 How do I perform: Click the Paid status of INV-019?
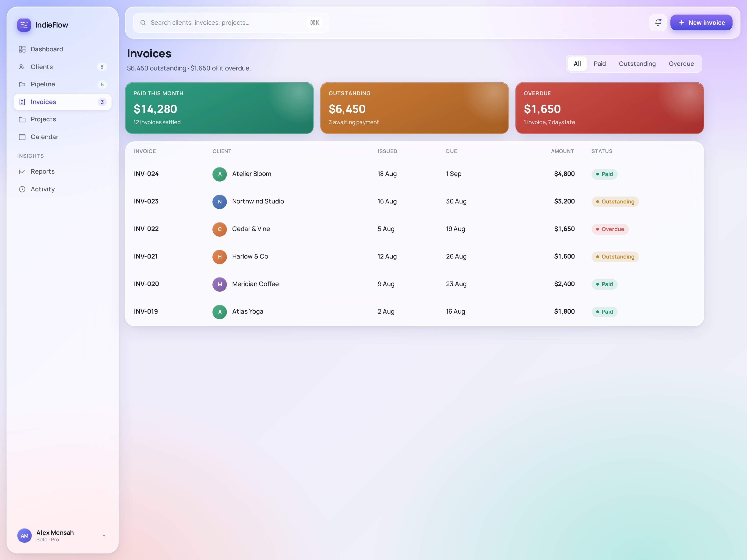point(604,312)
